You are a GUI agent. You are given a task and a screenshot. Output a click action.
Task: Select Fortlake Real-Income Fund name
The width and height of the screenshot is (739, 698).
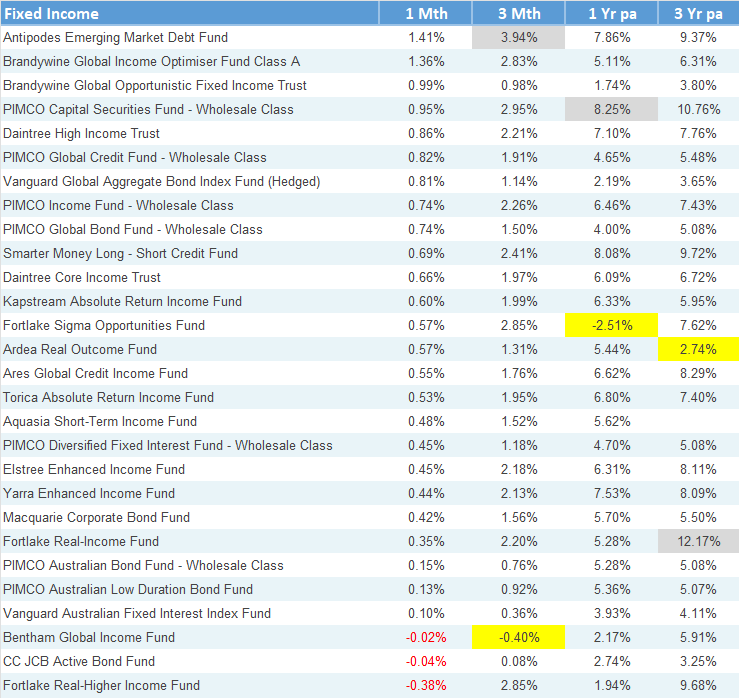tap(81, 542)
